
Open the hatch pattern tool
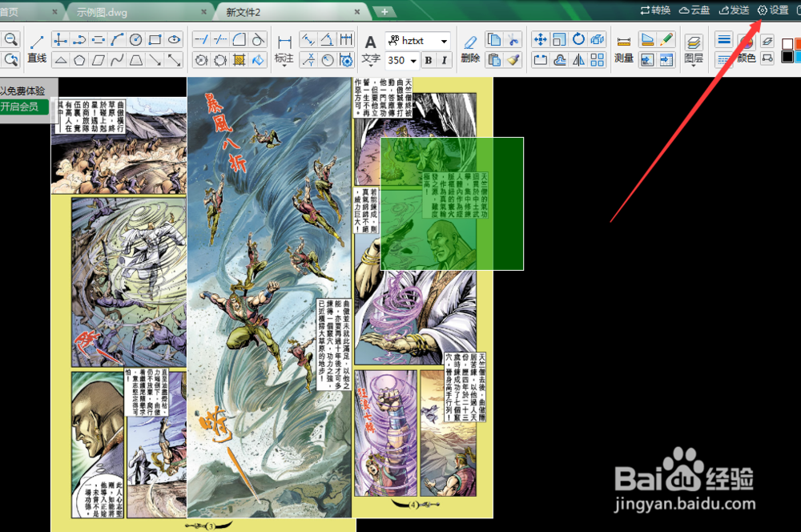[x=239, y=60]
